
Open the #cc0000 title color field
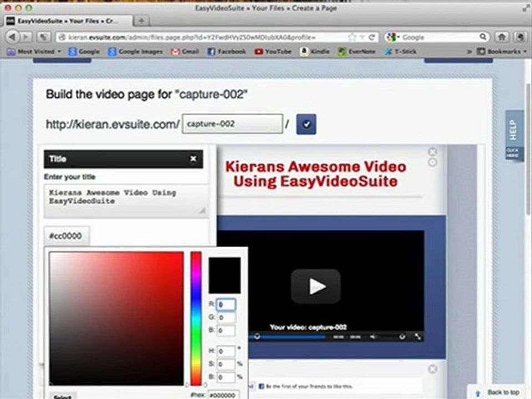67,236
